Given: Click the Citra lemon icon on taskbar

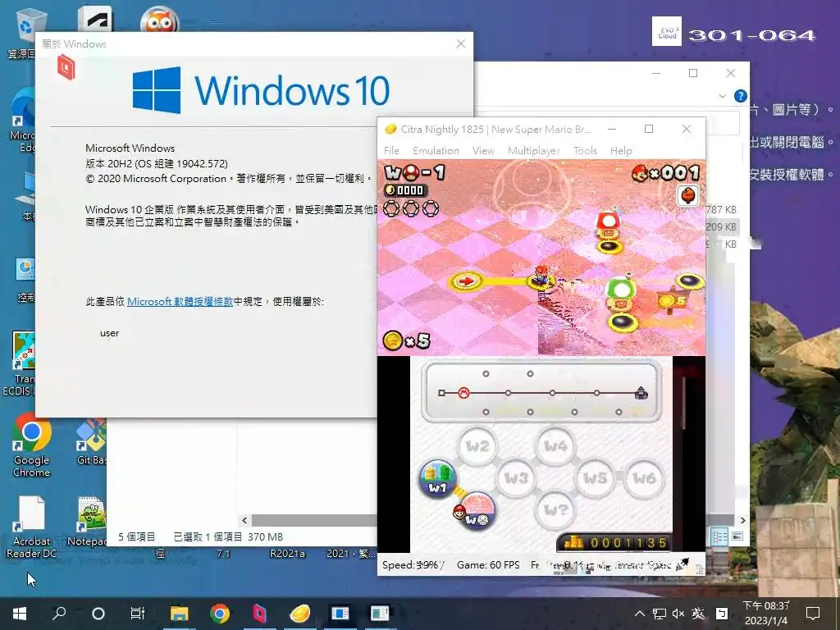Looking at the screenshot, I should tap(300, 614).
